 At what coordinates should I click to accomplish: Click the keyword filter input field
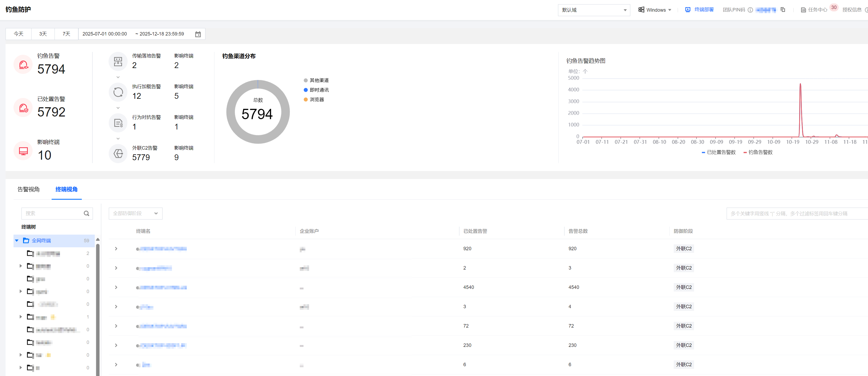(795, 213)
